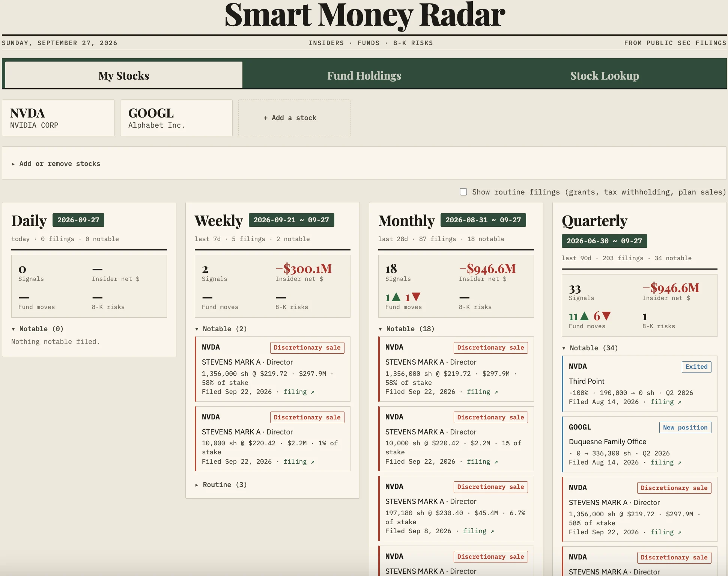The width and height of the screenshot is (728, 576).
Task: Open filing link for Monthly 197,180 sh sale
Action: pos(478,531)
